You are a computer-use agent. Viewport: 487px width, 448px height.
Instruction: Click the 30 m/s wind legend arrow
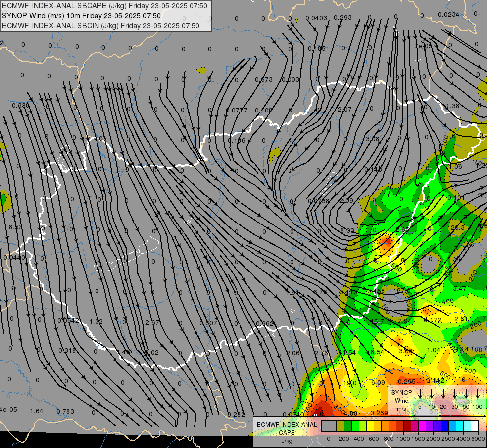[455, 394]
